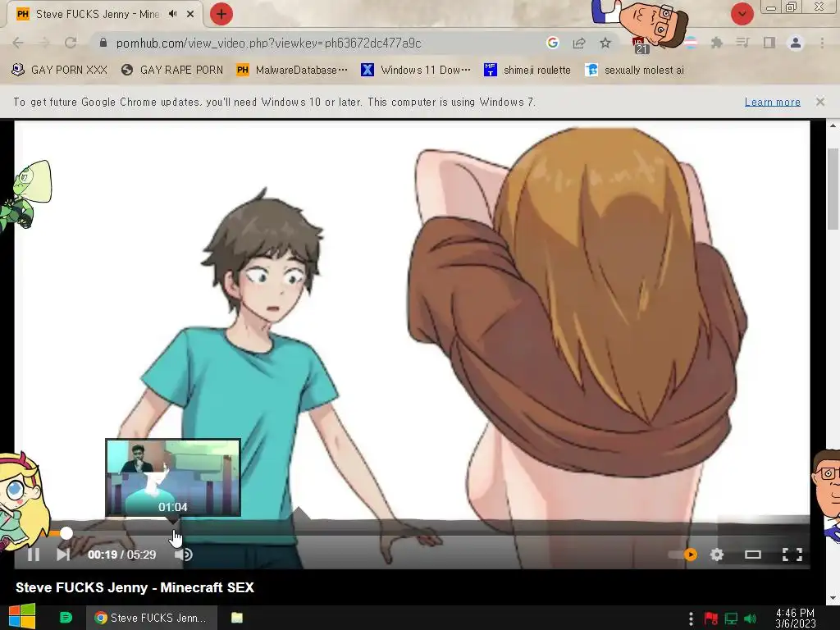Open a new tab with the red plus
Screen dimensions: 840x630
[221, 14]
